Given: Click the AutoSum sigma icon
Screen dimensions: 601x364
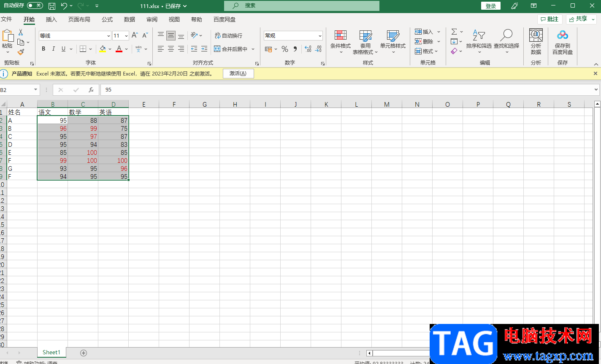Looking at the screenshot, I should coord(454,32).
